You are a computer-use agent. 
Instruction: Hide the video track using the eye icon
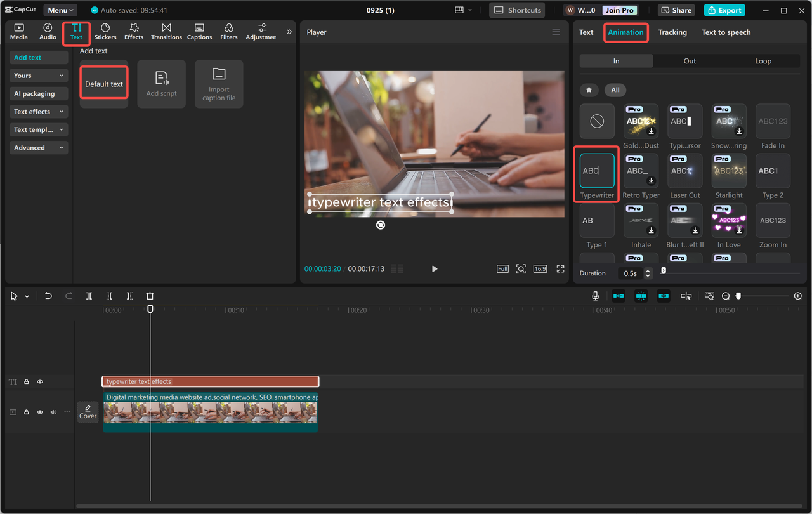tap(39, 412)
